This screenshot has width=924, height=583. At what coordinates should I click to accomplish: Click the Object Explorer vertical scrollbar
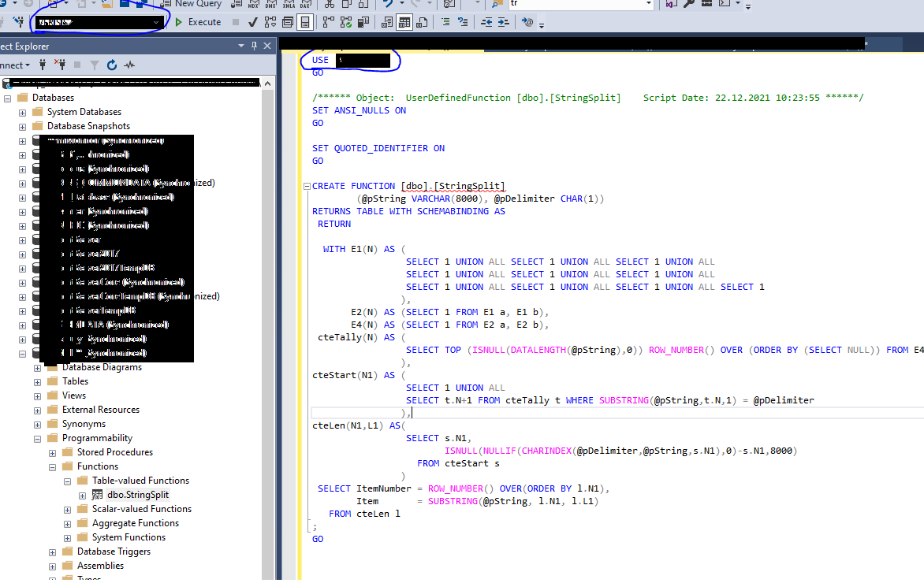coord(267,330)
